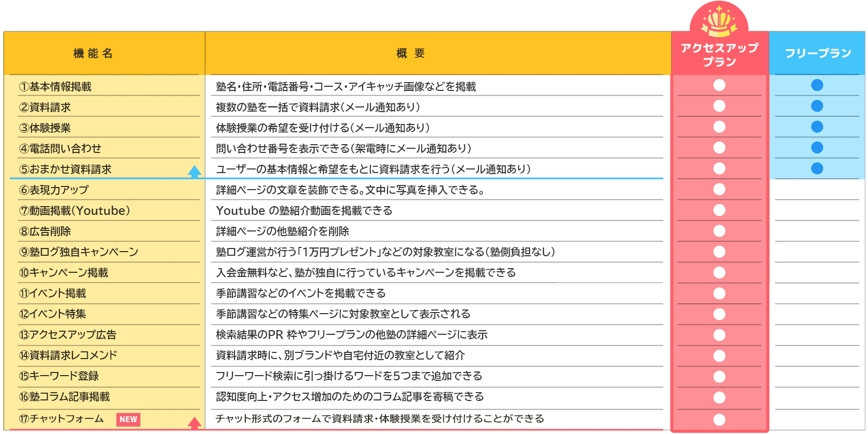This screenshot has width=868, height=434.
Task: Click the access-up white dot for 資料請求
Action: 719,106
